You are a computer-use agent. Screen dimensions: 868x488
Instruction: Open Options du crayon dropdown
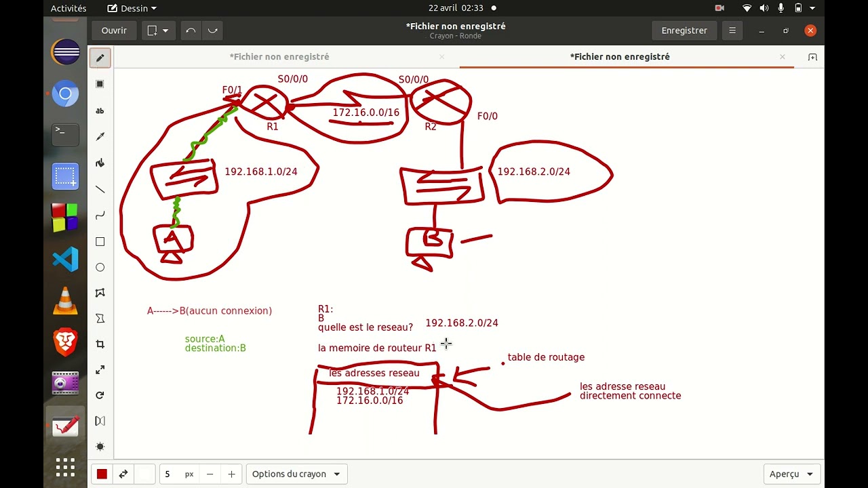point(297,474)
